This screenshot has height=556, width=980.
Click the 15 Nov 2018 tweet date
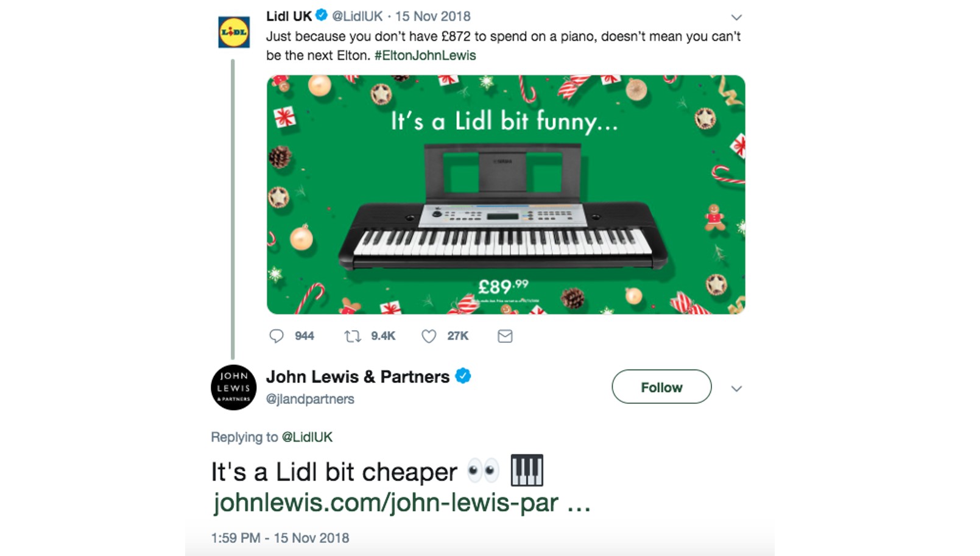433,16
